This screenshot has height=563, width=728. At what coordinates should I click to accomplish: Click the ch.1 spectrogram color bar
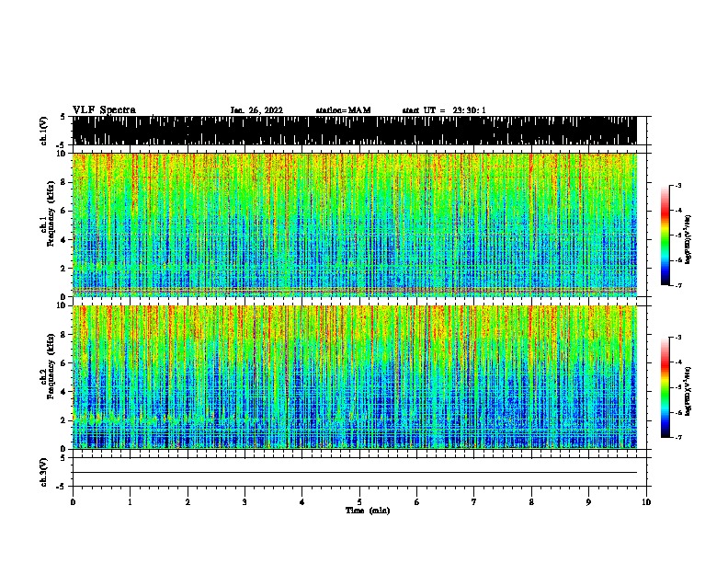[x=665, y=236]
